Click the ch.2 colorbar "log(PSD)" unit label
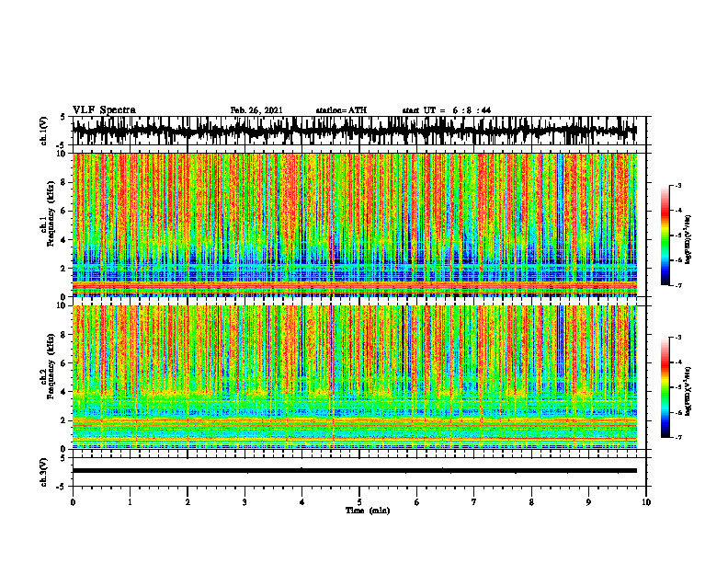 point(688,392)
